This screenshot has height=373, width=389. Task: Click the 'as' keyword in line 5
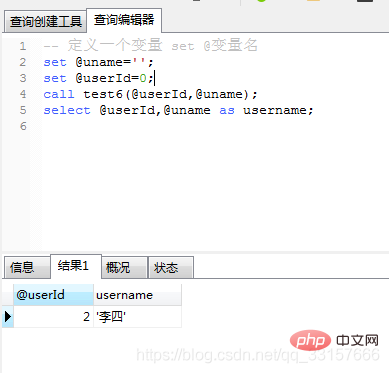(x=227, y=110)
